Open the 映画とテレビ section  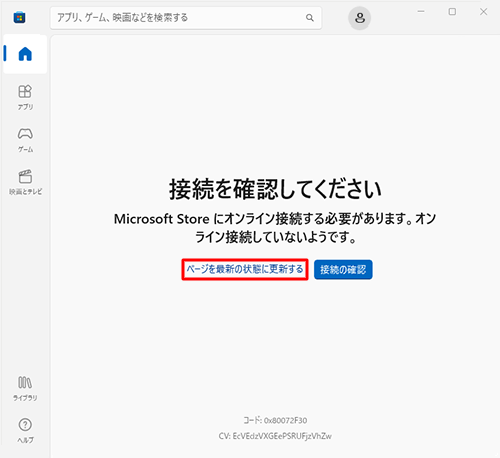[x=25, y=182]
